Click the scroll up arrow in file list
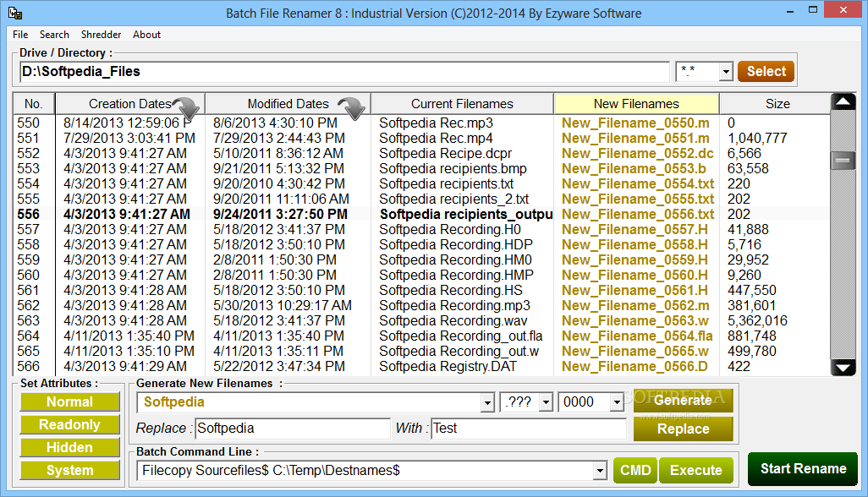The width and height of the screenshot is (868, 497). [x=843, y=102]
